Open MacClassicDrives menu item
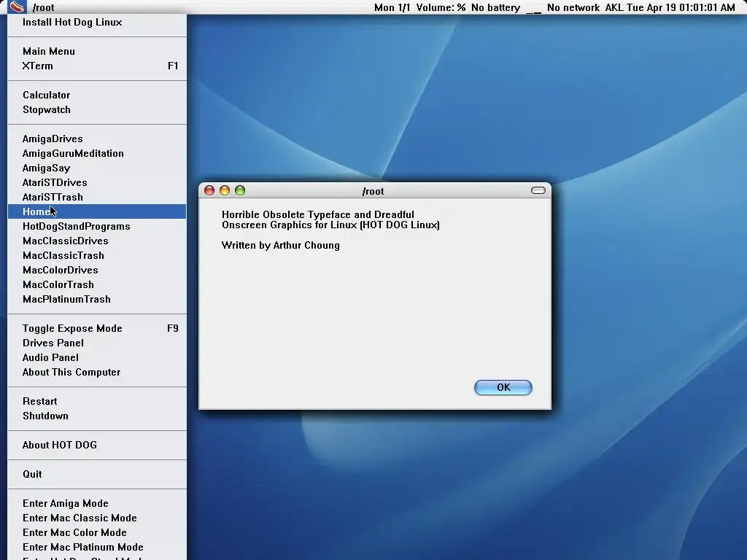This screenshot has height=560, width=747. point(97,241)
